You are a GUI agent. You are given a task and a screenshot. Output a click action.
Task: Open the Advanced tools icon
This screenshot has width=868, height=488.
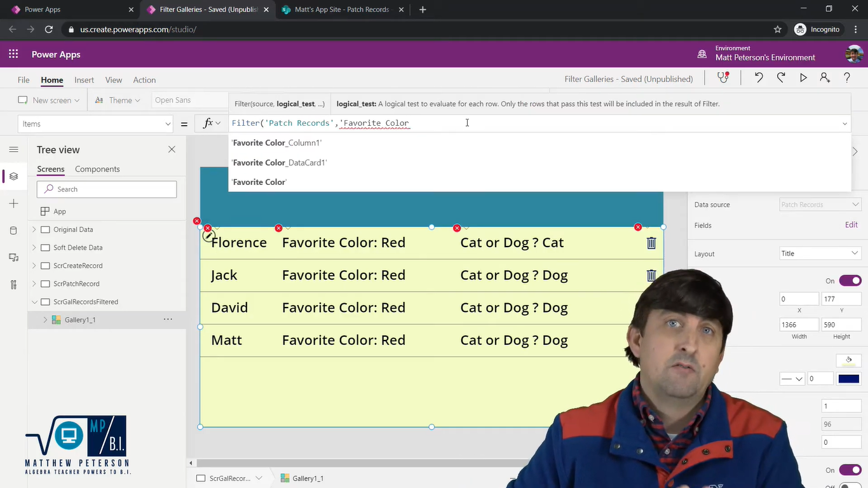pos(13,284)
